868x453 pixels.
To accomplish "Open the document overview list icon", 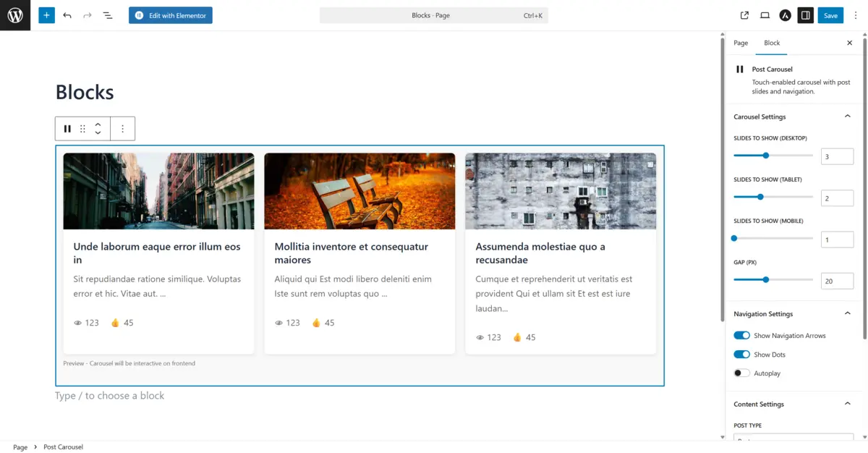I will pos(108,15).
